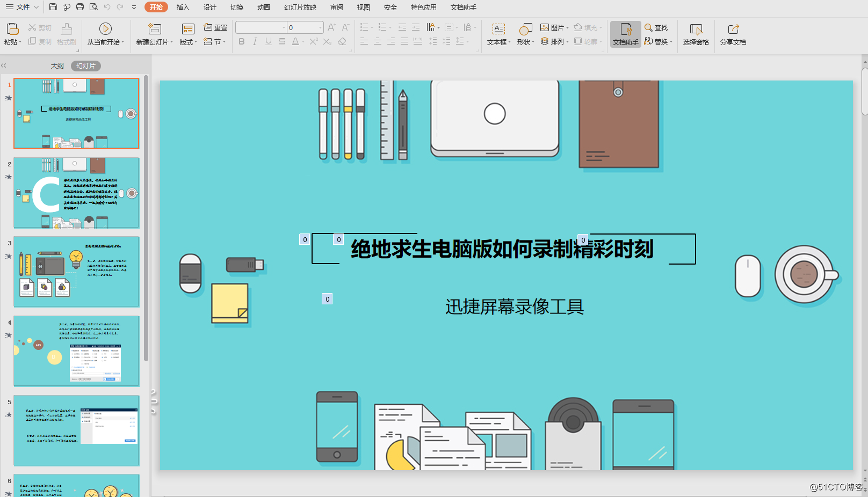
Task: Click the Save icon in quick access bar
Action: coord(53,7)
